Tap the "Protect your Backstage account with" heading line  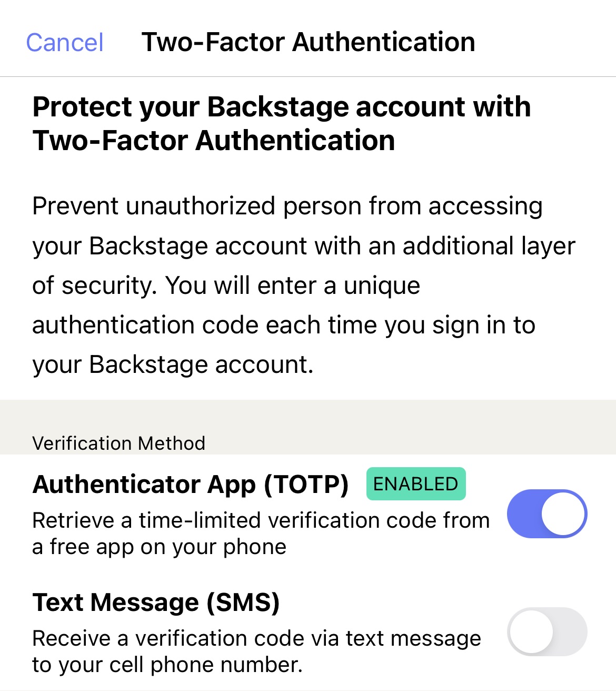(282, 107)
